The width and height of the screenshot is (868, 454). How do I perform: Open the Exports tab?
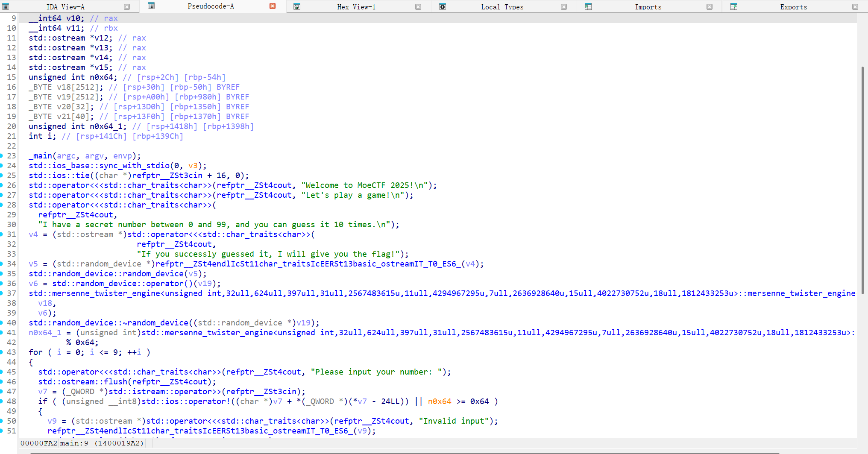793,7
